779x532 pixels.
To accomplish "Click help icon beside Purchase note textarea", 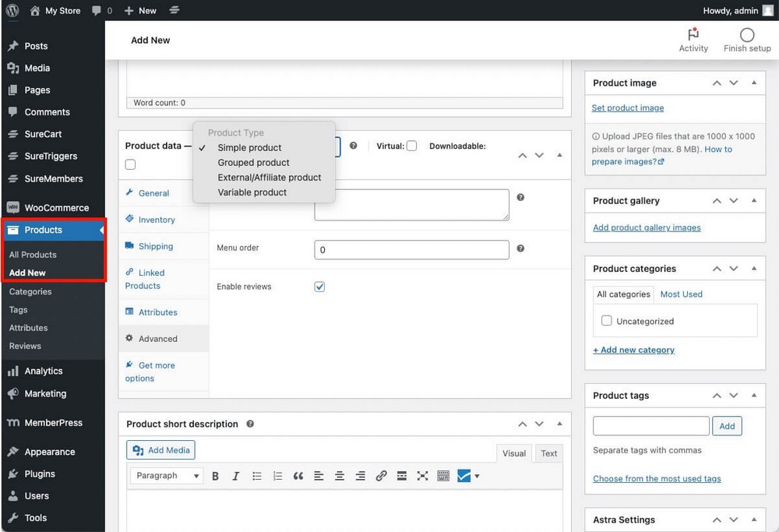I will (x=520, y=197).
